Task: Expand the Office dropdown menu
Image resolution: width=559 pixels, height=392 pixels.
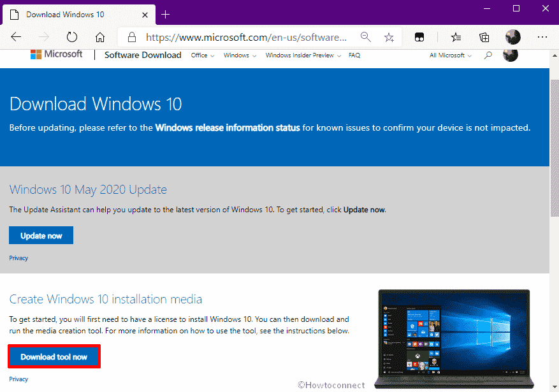Action: (203, 55)
